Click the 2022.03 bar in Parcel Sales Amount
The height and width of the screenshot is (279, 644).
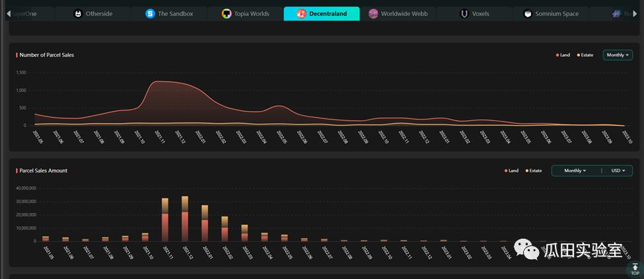(244, 233)
